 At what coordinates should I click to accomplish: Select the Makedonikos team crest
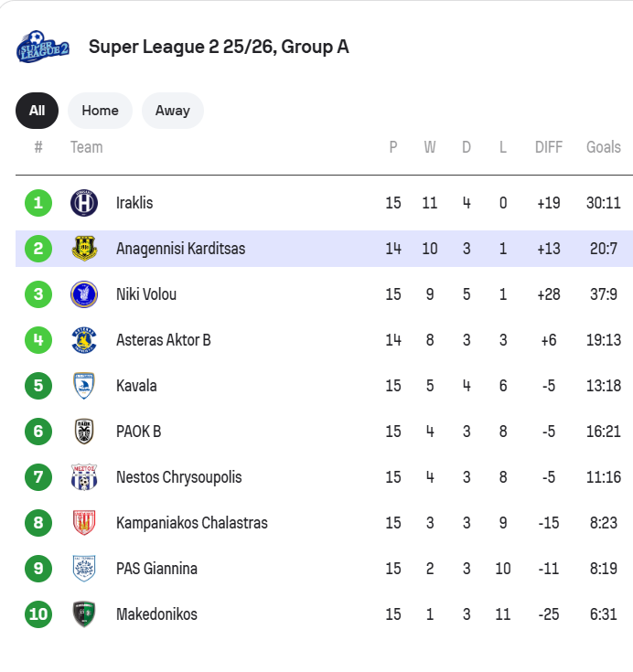84,614
